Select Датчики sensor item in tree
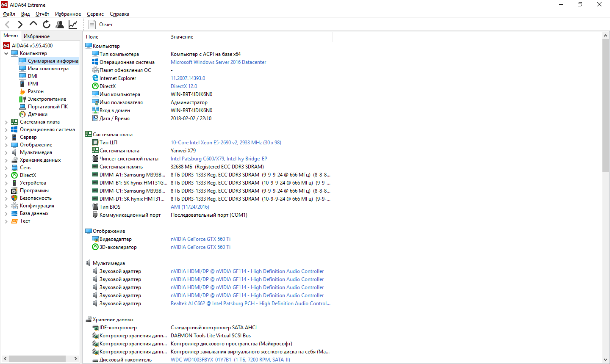Screen dimensions: 610x364 pos(37,114)
